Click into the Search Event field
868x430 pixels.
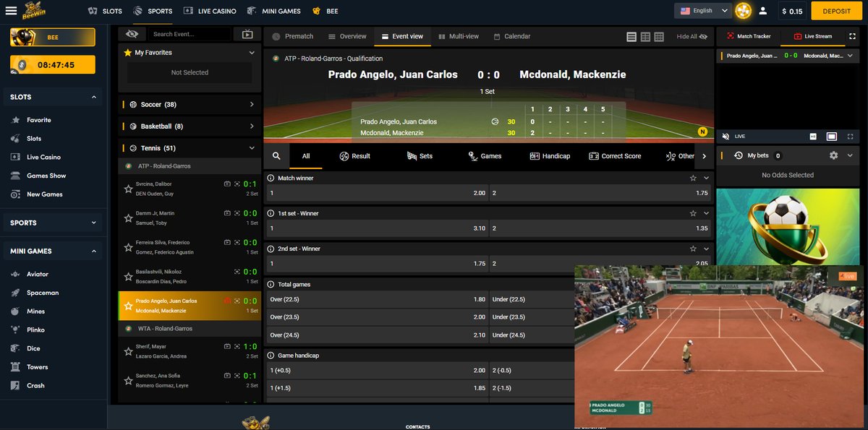pyautogui.click(x=191, y=34)
